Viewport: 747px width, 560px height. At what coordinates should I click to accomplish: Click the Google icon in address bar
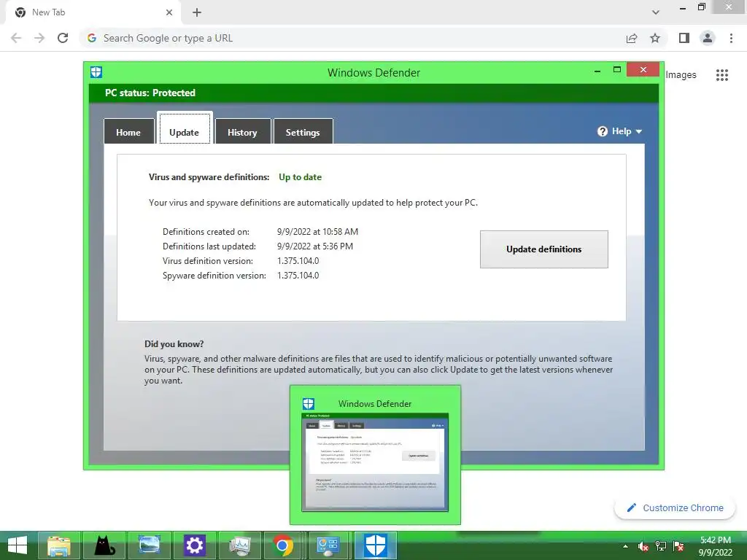(x=92, y=38)
